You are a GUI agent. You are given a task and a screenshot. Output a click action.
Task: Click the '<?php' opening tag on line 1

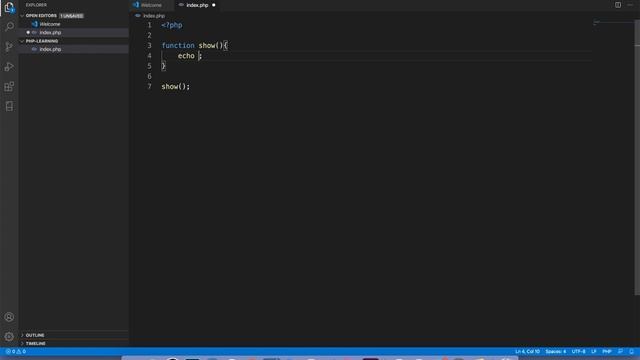(172, 25)
